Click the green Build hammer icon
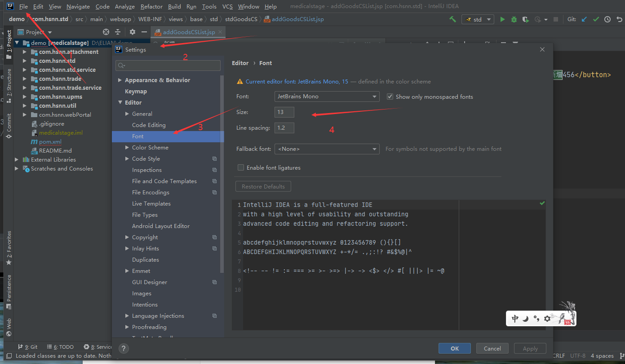Screen dimensions: 625x364 [x=453, y=19]
